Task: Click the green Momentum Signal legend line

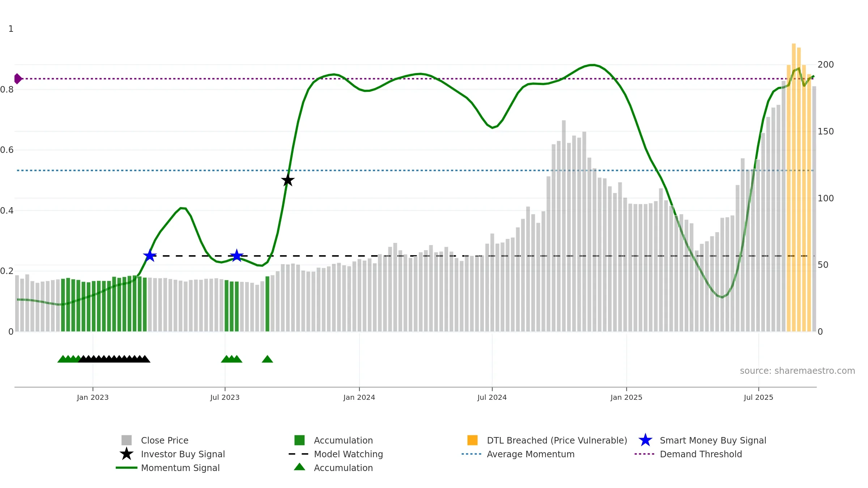Action: 127,468
